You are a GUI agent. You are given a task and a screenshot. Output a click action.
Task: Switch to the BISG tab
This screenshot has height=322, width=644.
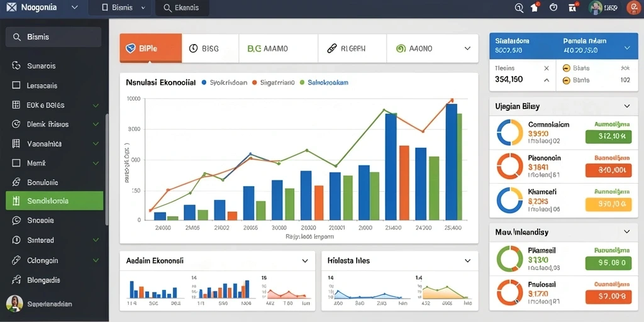point(210,48)
